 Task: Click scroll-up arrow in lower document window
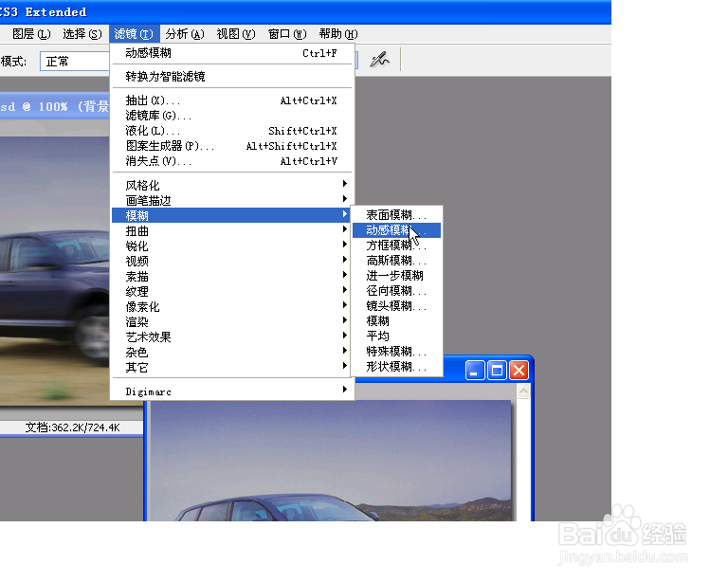523,391
